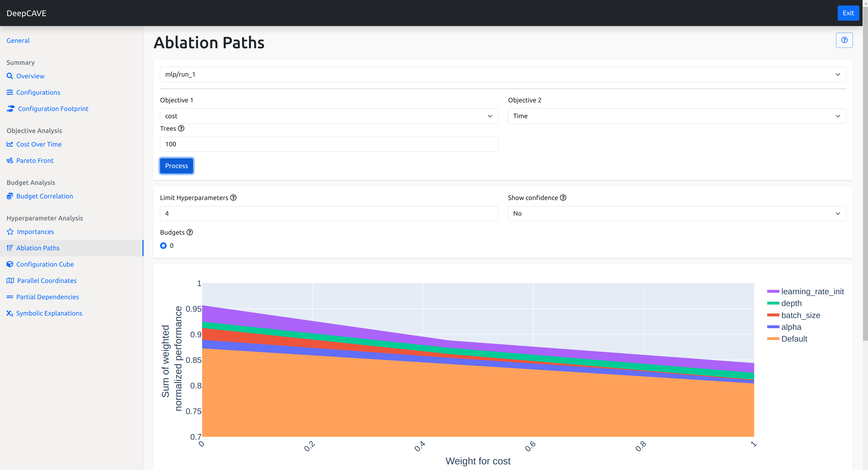Open the Objective 1 cost dropdown

click(329, 116)
